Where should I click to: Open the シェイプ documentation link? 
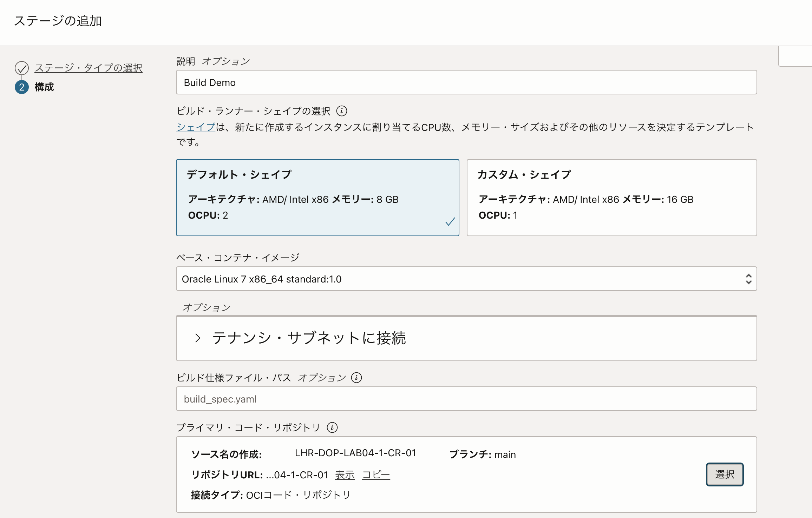(x=195, y=127)
